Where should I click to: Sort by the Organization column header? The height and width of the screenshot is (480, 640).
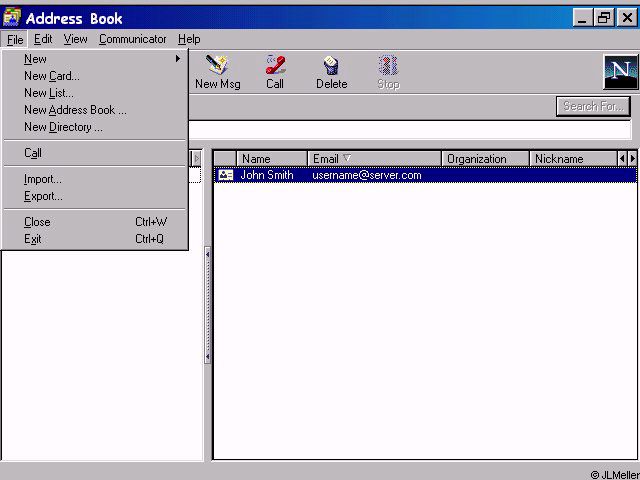click(x=485, y=159)
